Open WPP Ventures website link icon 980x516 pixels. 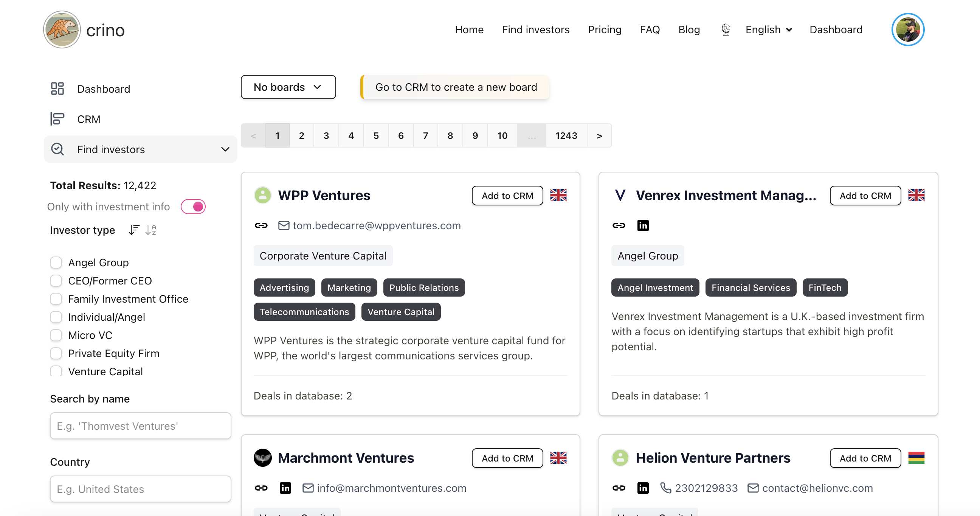(261, 225)
